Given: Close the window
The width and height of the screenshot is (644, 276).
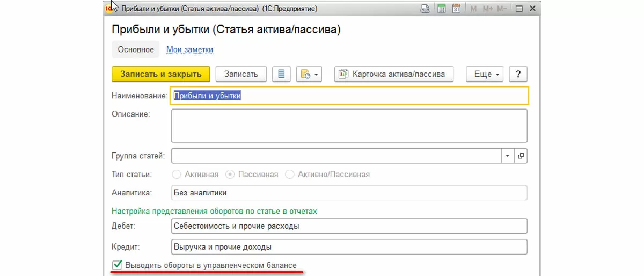Looking at the screenshot, I should pos(532,9).
